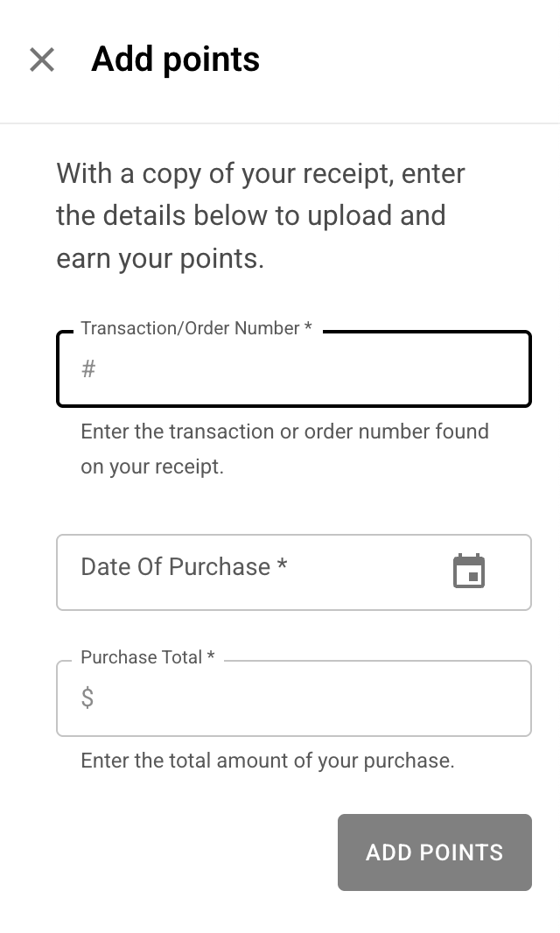Click the dollar sign prefix

click(x=87, y=698)
